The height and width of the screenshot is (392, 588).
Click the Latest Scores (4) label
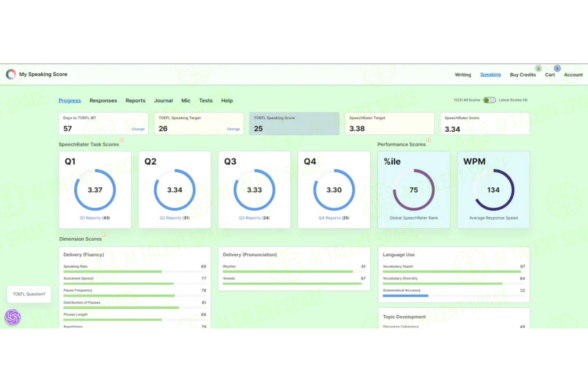[x=513, y=100]
